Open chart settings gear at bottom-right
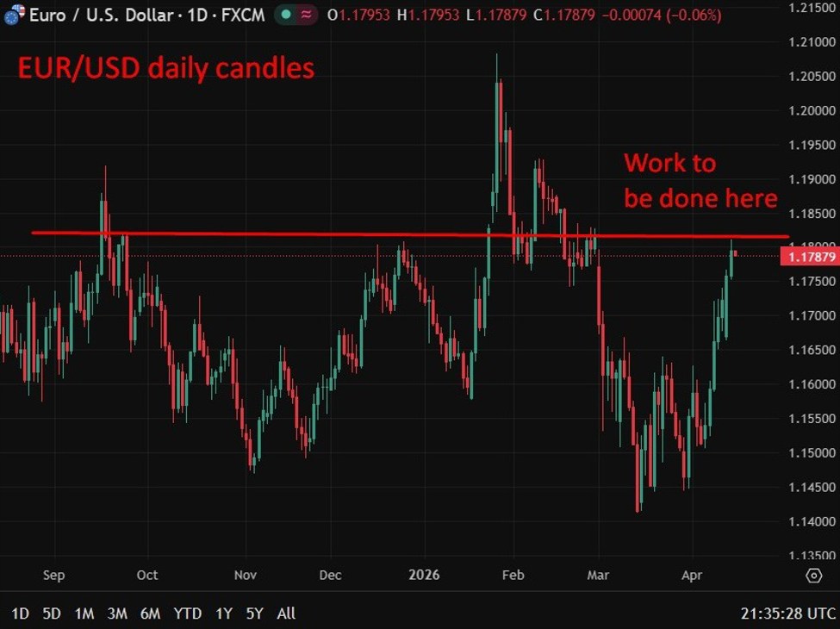The image size is (840, 629). (813, 576)
